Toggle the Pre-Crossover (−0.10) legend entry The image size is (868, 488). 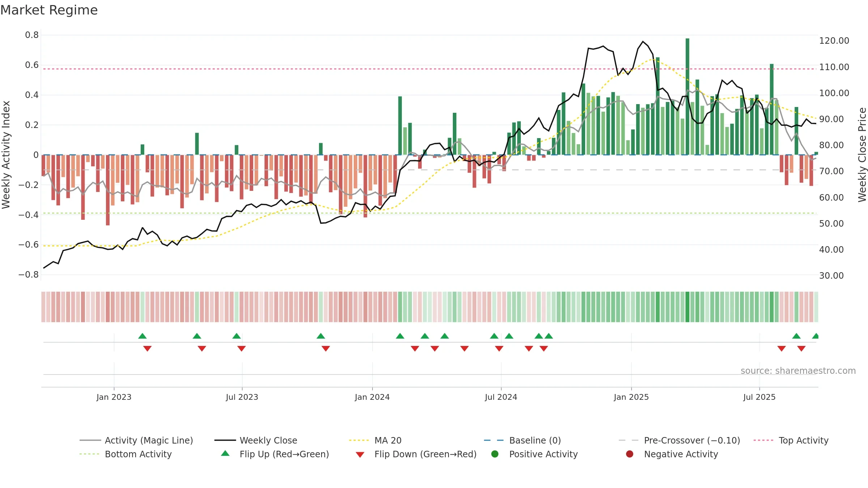tap(680, 440)
